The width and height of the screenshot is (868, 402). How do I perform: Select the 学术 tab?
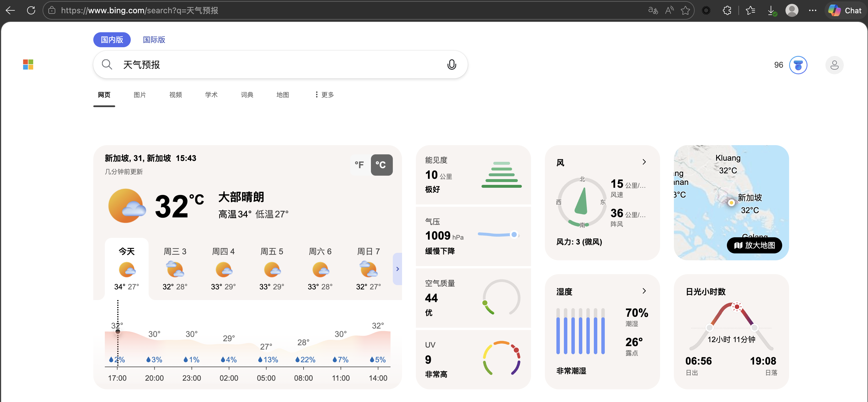211,95
